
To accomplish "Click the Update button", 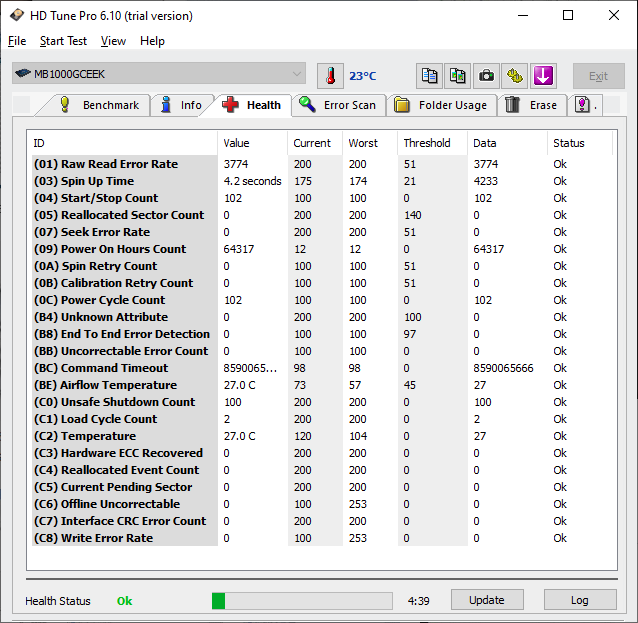I will 487,600.
